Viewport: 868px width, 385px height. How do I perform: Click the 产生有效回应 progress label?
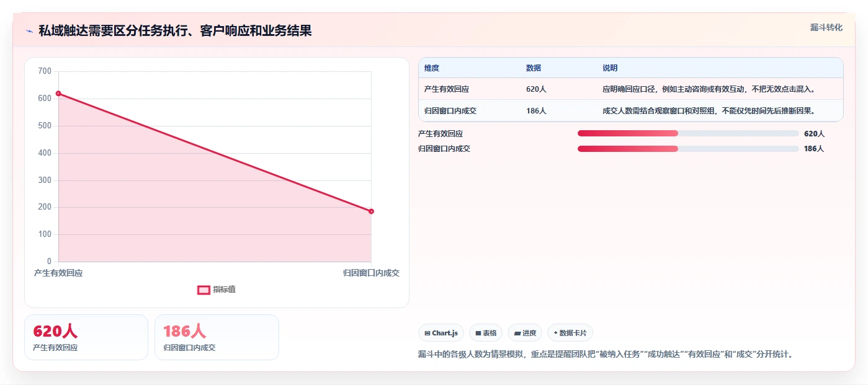click(441, 133)
